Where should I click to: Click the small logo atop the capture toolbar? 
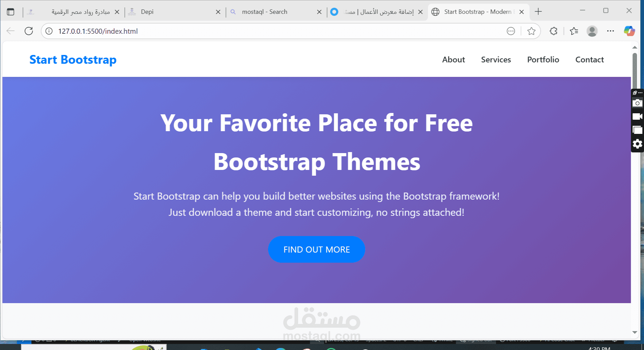tap(635, 93)
